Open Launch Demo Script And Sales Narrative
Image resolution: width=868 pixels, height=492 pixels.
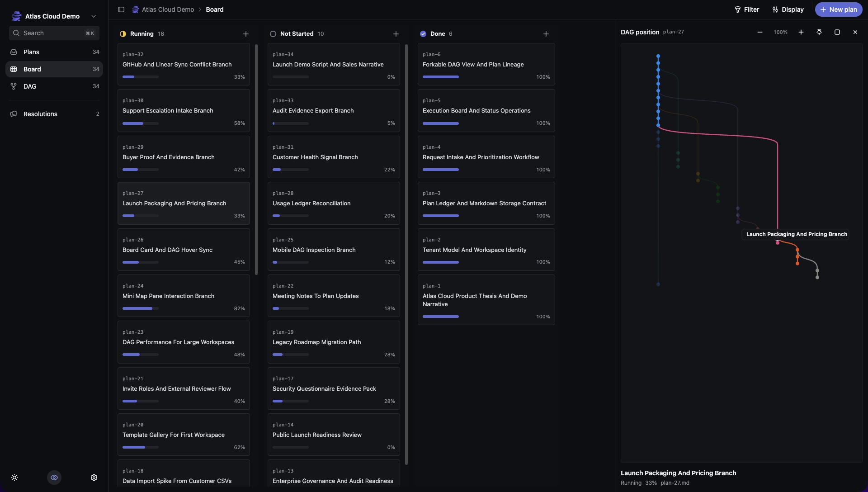click(x=334, y=64)
